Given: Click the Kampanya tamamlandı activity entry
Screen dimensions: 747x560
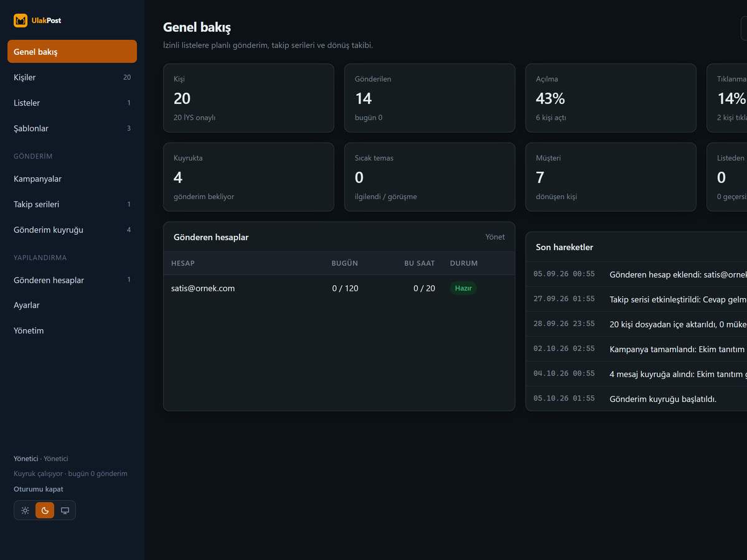Looking at the screenshot, I should (636, 348).
